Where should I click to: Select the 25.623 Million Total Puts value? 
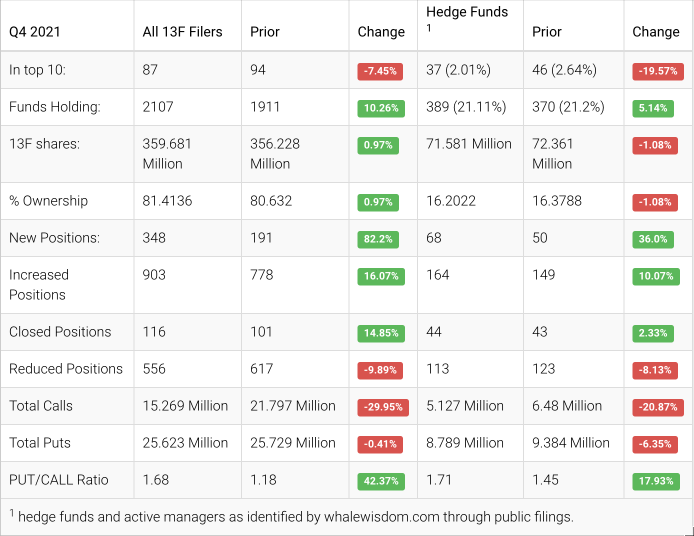click(185, 443)
